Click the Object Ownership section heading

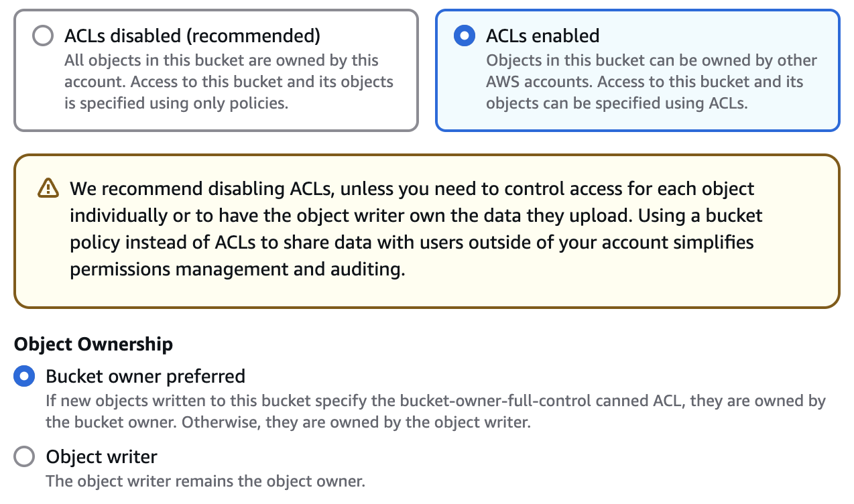[x=93, y=344]
